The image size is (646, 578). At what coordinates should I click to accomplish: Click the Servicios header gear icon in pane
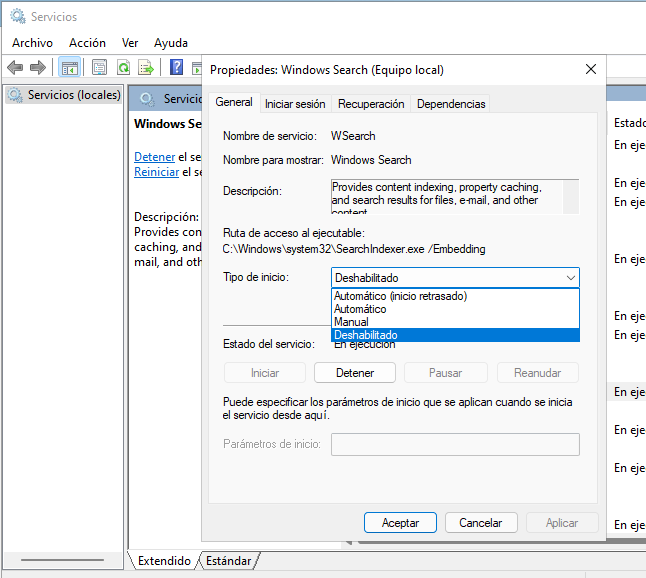[147, 99]
